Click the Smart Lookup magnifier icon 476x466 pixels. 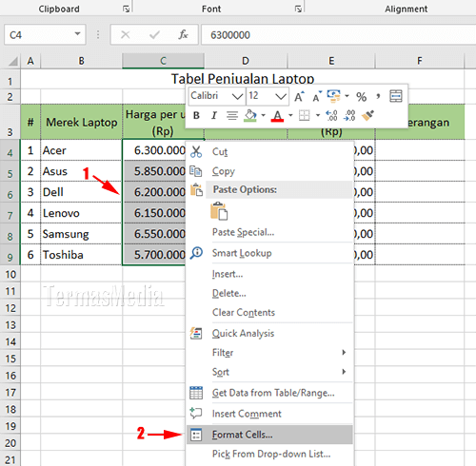(x=196, y=253)
